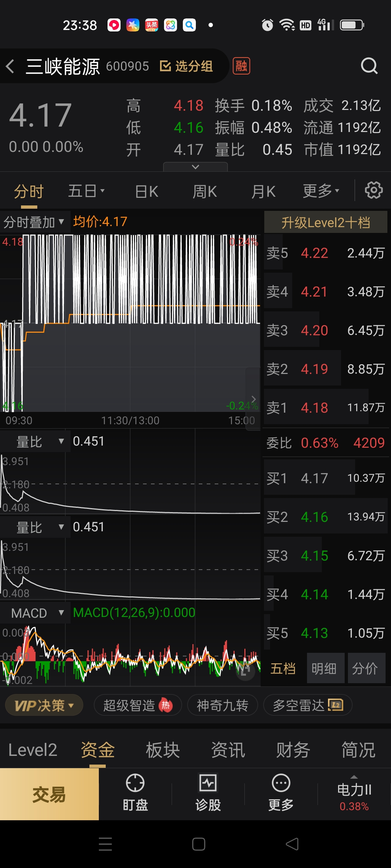Tap the 买5 4.13 order row
The width and height of the screenshot is (391, 868).
coord(326,633)
